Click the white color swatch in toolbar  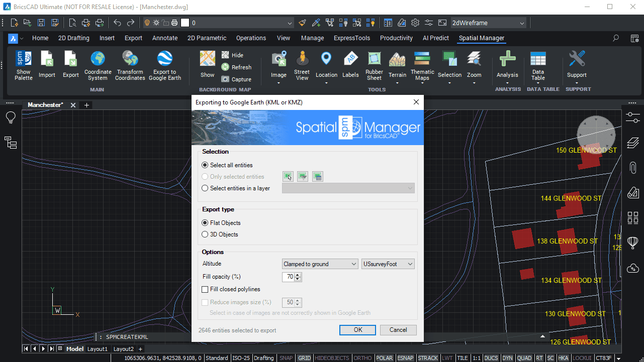185,23
